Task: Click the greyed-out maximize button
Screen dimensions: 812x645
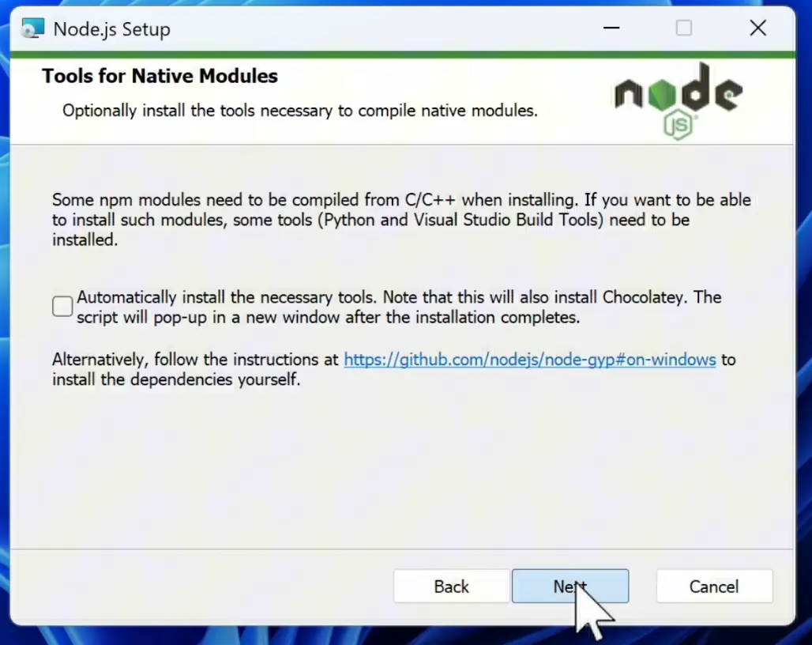Action: point(683,28)
